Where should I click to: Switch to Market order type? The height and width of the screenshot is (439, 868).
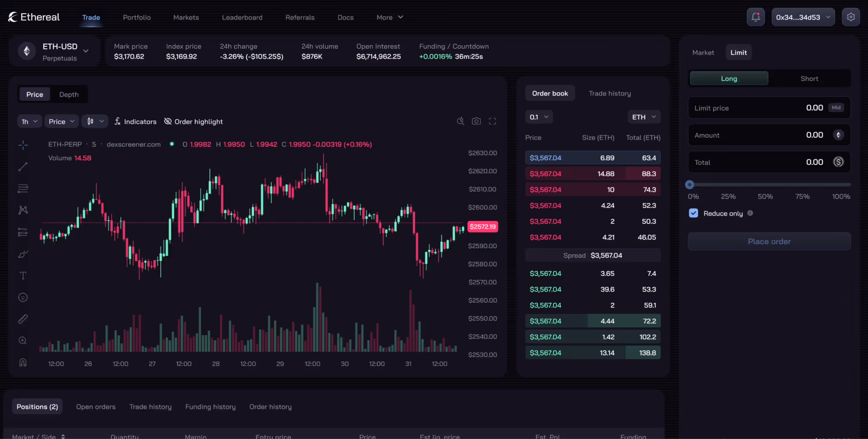coord(703,52)
